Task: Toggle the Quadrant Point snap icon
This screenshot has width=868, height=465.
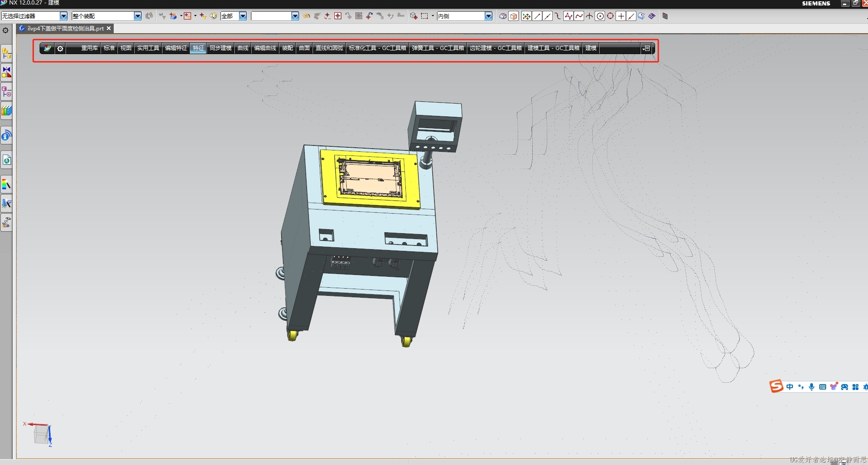Action: coord(611,16)
